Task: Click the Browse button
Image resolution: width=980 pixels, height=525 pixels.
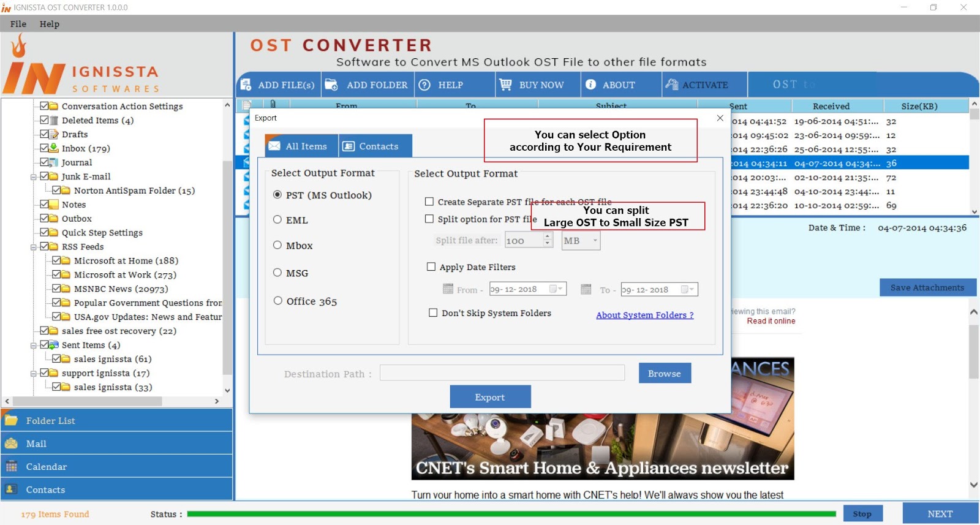Action: coord(665,373)
